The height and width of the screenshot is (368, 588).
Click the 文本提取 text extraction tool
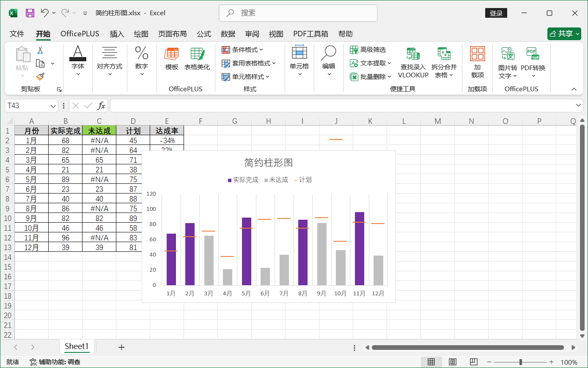point(368,63)
